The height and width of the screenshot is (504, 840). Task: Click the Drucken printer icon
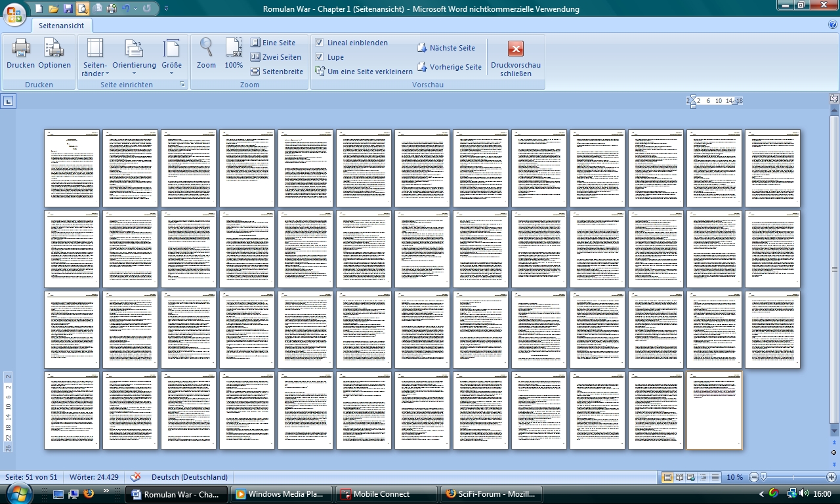(20, 49)
